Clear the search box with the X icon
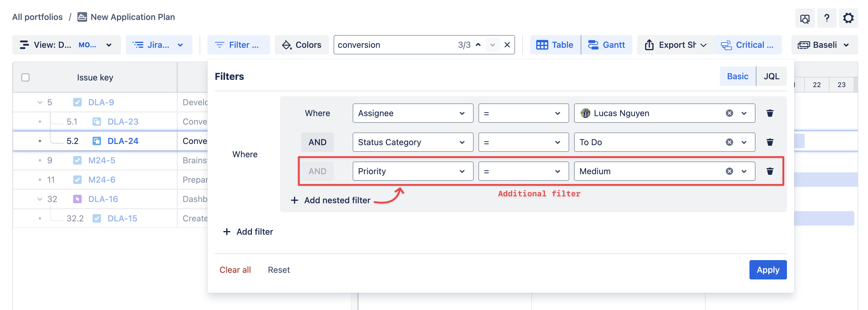Viewport: 868px width, 310px height. click(507, 45)
